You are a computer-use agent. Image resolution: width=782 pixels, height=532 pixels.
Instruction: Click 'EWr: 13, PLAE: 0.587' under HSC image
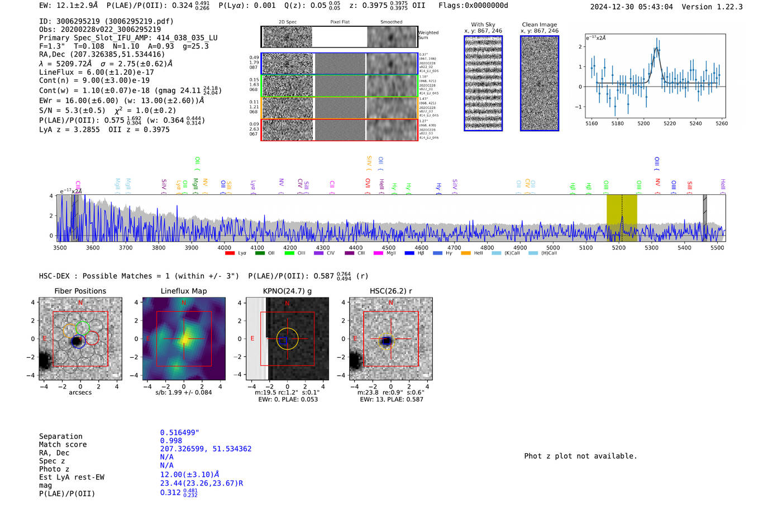[x=392, y=400]
